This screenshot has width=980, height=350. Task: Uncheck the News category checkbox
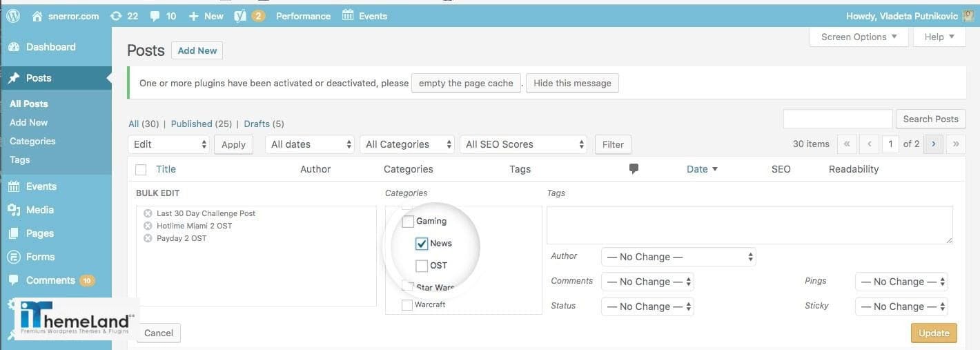click(422, 243)
